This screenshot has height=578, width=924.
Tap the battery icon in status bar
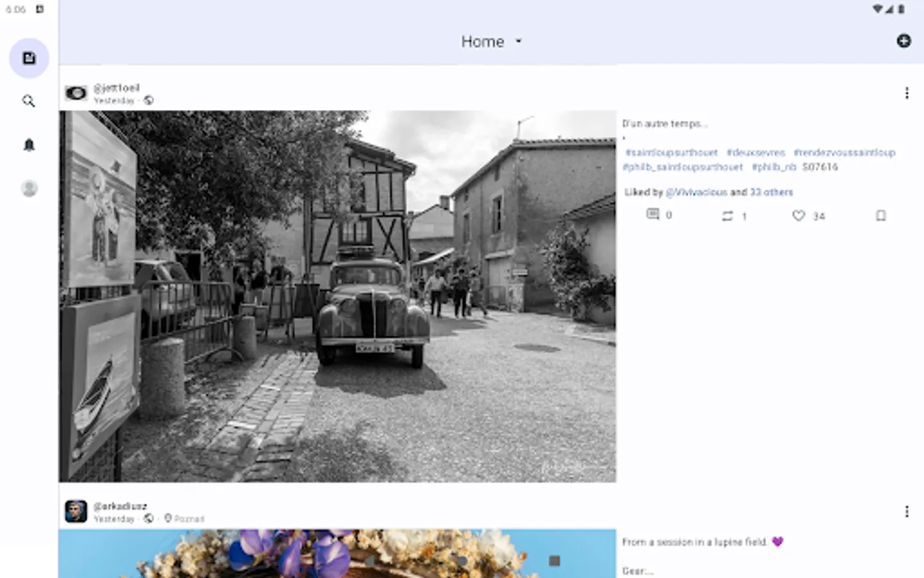coord(902,9)
